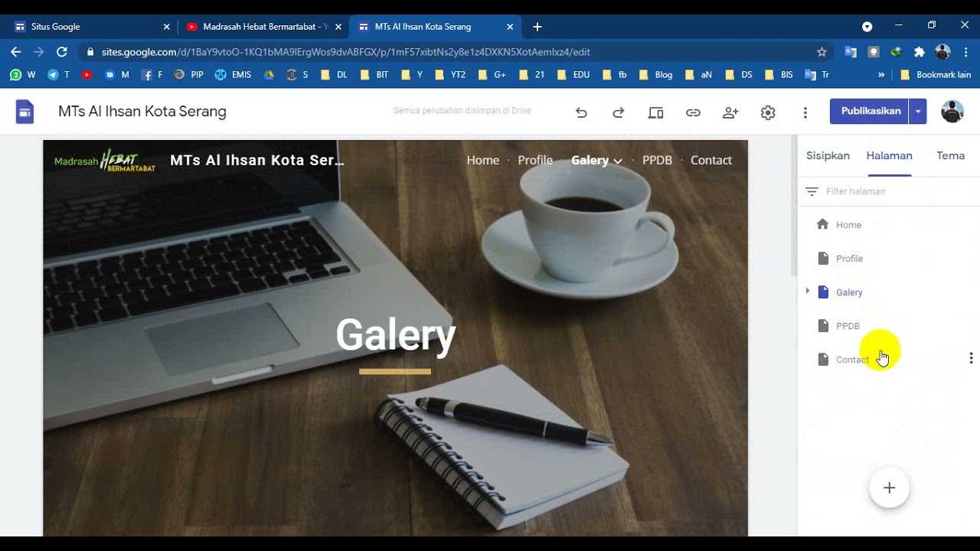The width and height of the screenshot is (980, 551).
Task: Open more options for Contact page
Action: pos(971,358)
